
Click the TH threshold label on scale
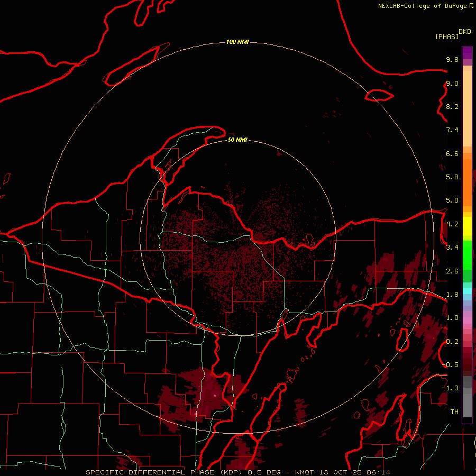[x=454, y=412]
